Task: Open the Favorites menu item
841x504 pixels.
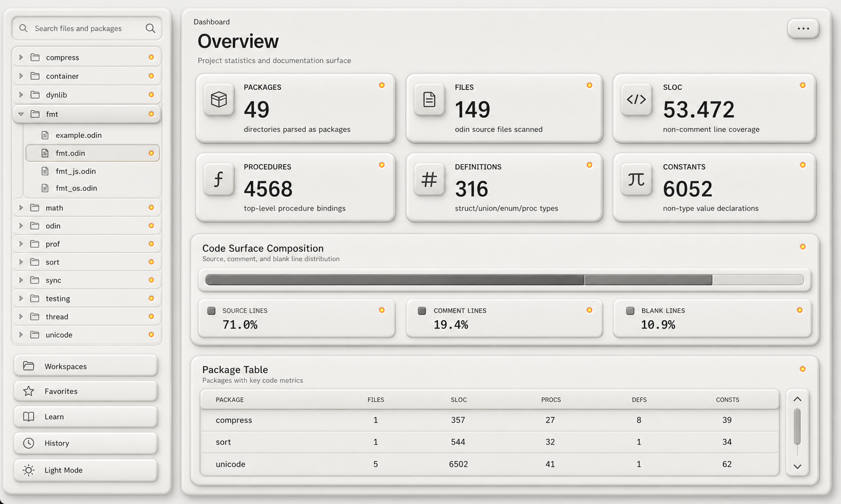Action: [x=86, y=391]
